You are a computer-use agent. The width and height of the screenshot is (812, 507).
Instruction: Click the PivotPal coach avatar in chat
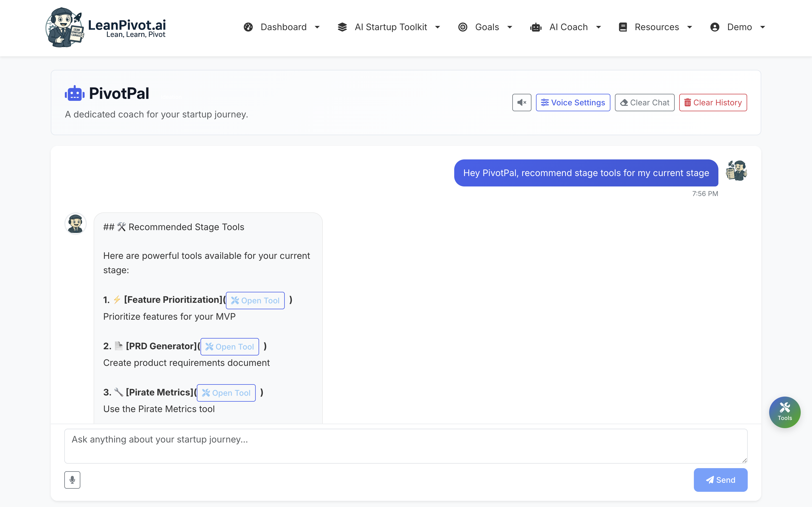tap(76, 223)
